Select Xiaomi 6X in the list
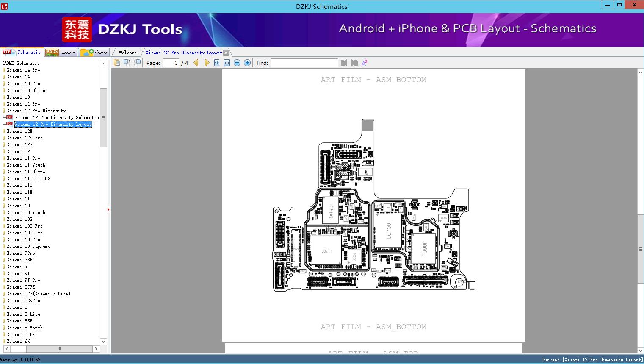The height and width of the screenshot is (364, 644). click(18, 341)
